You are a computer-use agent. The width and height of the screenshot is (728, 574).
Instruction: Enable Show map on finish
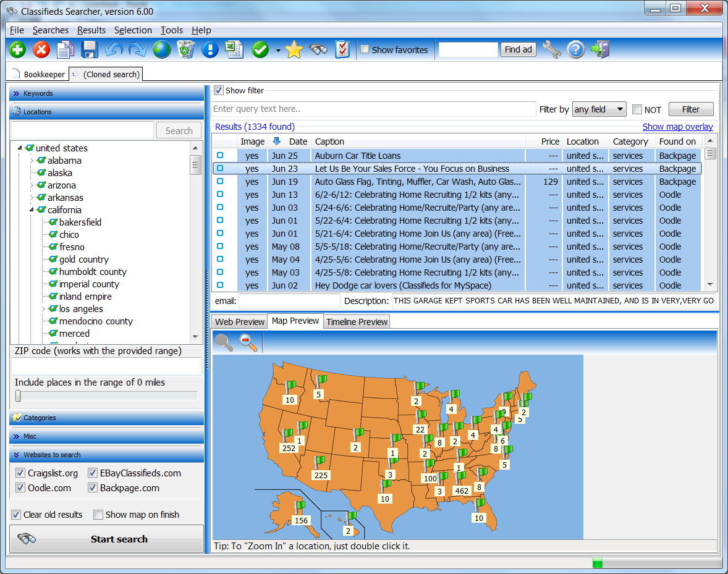[x=98, y=515]
